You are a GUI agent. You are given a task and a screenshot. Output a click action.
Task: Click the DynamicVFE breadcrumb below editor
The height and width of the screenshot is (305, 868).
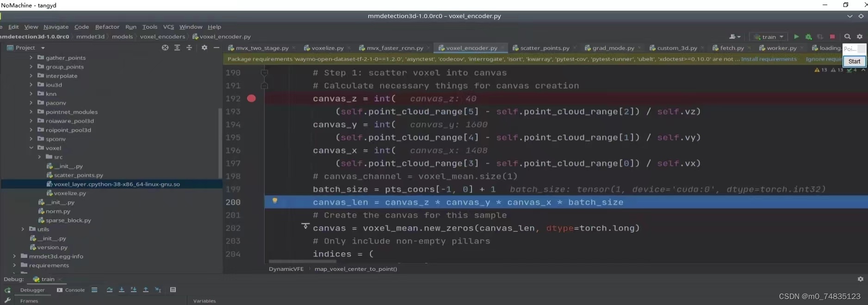coord(286,269)
